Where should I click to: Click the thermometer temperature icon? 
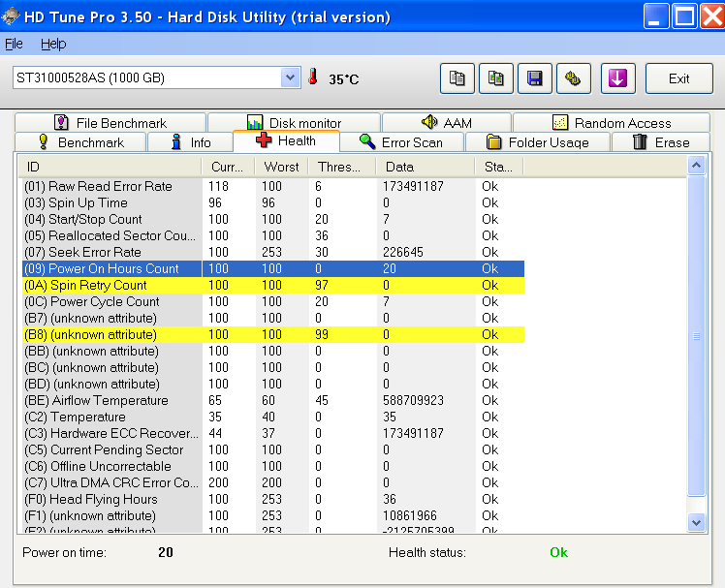pyautogui.click(x=313, y=77)
